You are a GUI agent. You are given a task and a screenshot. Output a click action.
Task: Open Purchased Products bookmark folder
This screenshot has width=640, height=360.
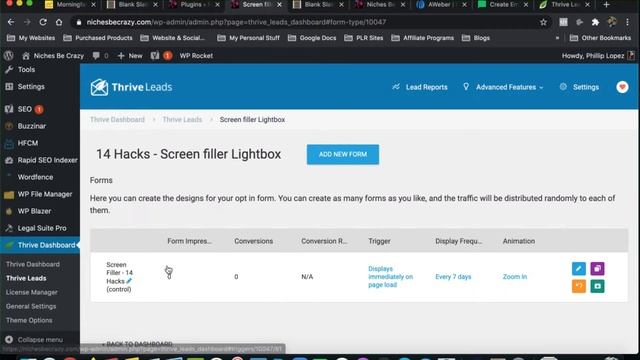pyautogui.click(x=98, y=38)
